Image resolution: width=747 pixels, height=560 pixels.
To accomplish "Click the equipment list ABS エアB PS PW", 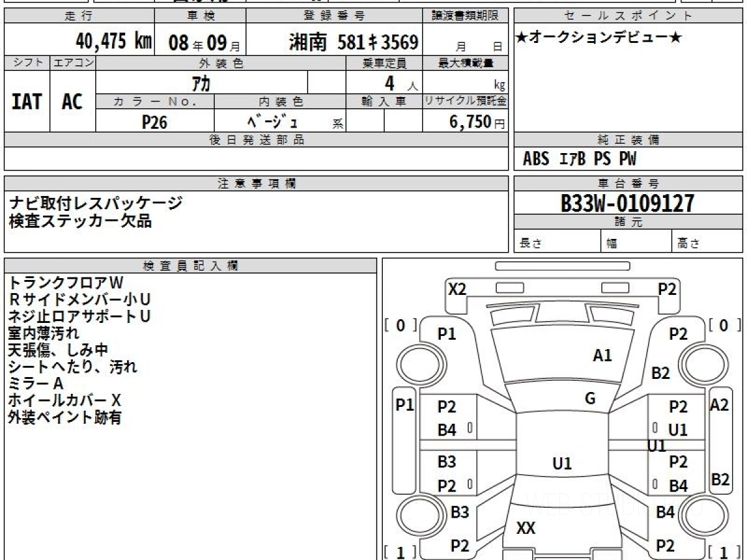I will pos(580,159).
